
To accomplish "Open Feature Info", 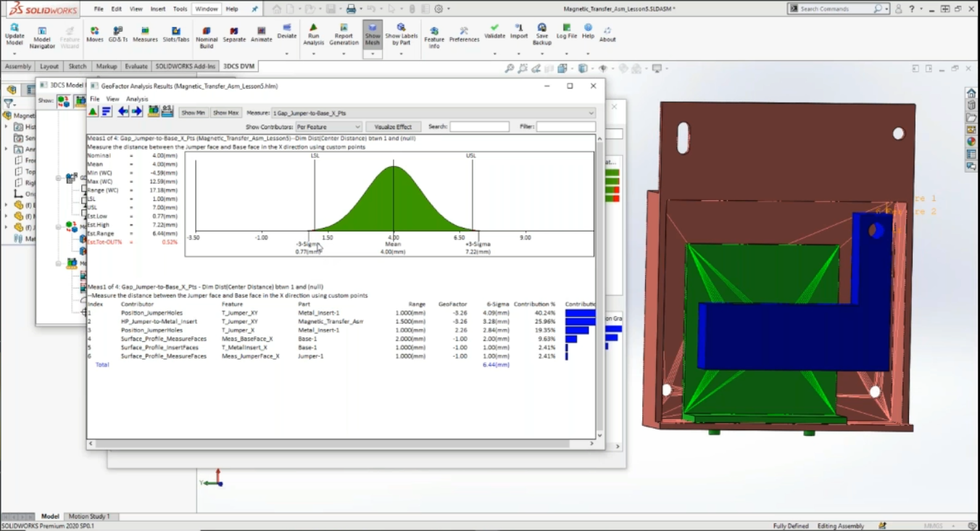I will (434, 38).
